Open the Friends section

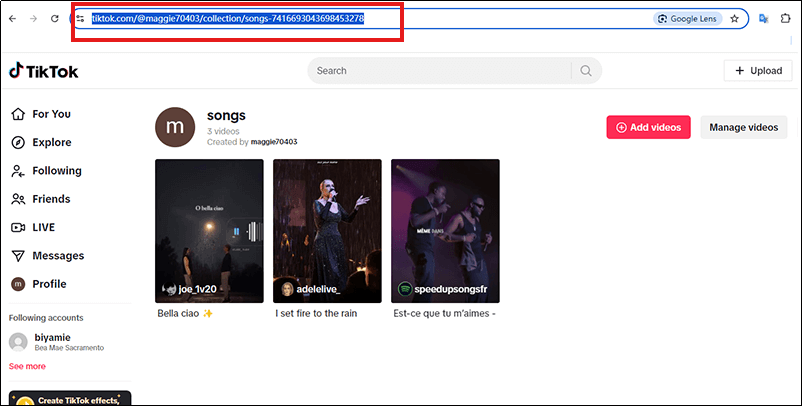(x=51, y=199)
